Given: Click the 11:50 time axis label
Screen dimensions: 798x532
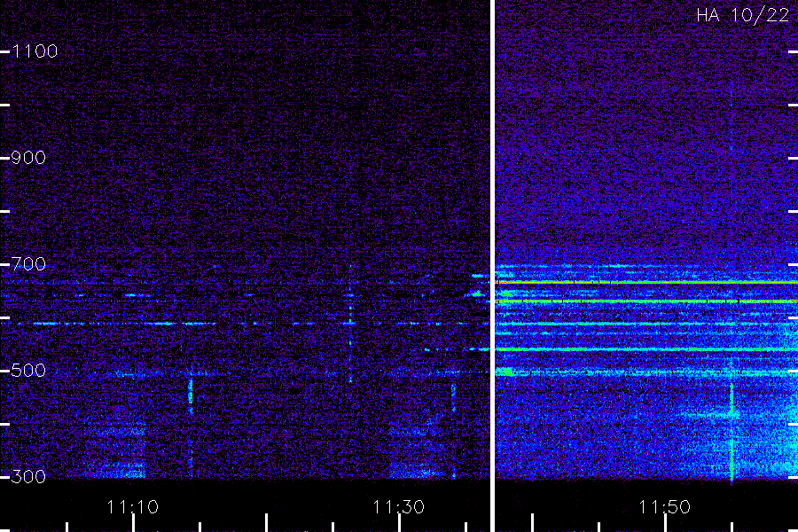Looking at the screenshot, I should 665,507.
